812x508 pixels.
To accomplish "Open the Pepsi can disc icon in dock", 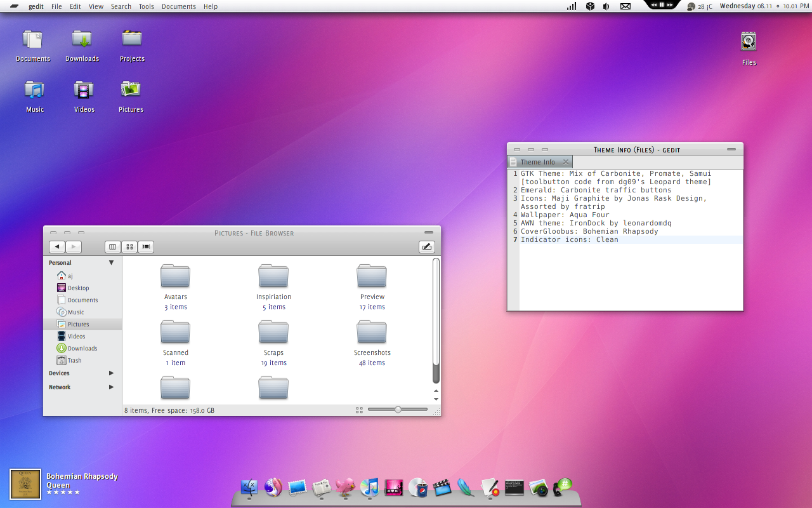I will [417, 487].
